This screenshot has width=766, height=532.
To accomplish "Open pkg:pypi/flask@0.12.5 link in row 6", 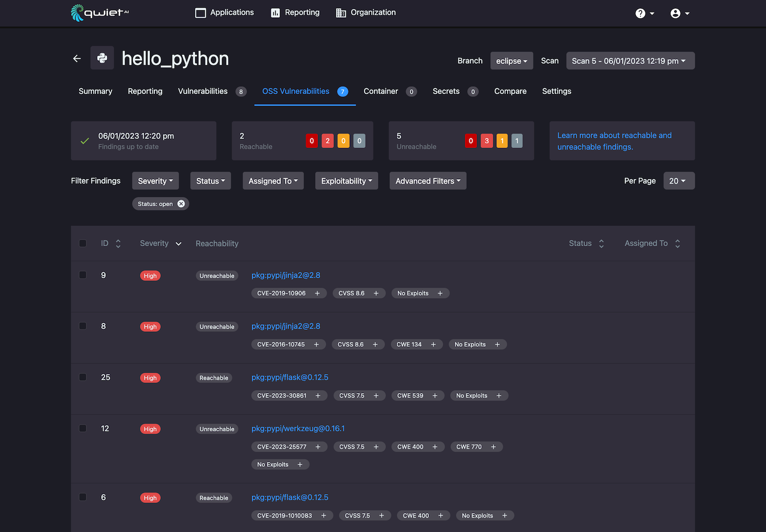I will (290, 497).
